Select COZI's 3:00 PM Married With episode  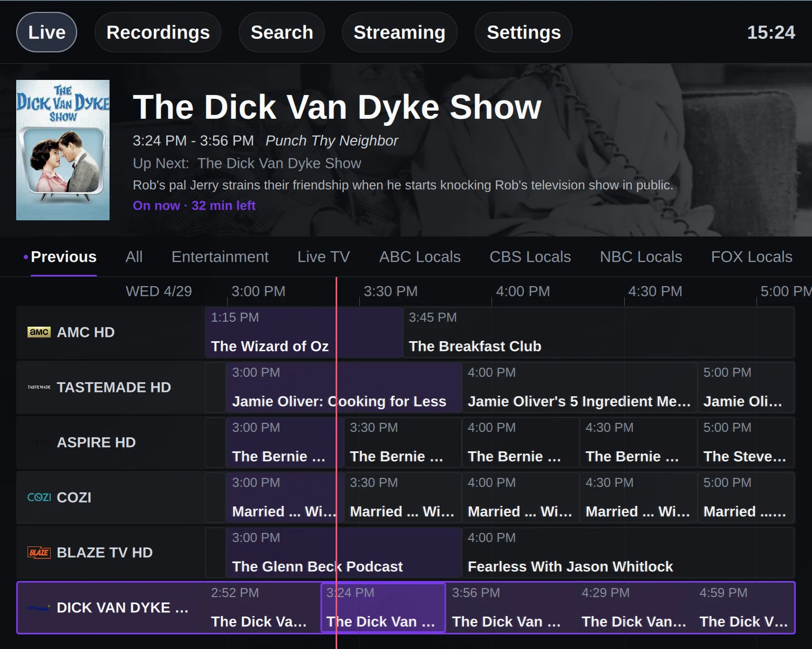(285, 497)
